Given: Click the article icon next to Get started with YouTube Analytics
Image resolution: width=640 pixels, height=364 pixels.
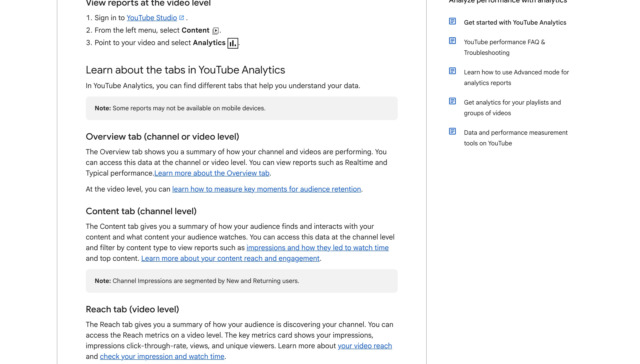Looking at the screenshot, I should click(x=452, y=21).
